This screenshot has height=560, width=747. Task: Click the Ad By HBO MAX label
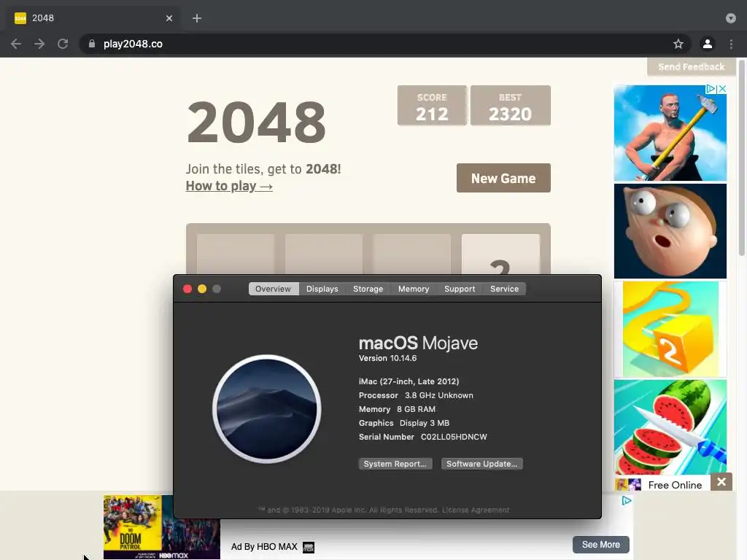click(x=264, y=547)
